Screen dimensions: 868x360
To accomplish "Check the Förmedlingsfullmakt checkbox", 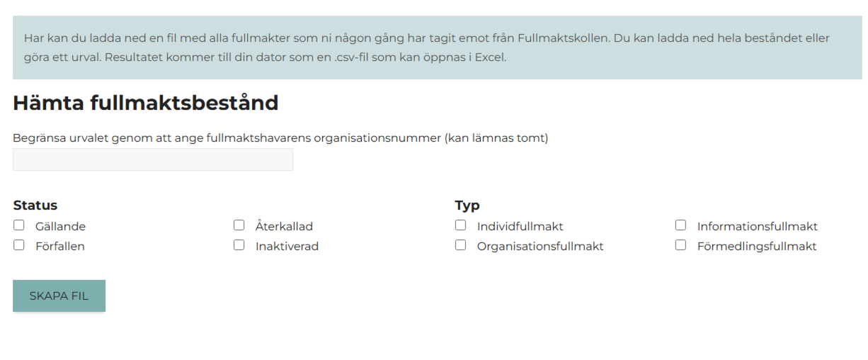I will click(x=681, y=245).
